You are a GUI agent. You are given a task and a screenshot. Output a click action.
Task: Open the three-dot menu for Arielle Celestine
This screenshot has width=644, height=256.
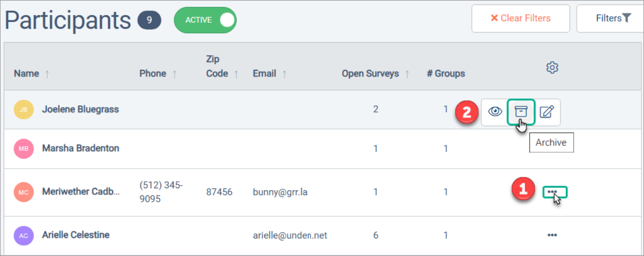pos(553,235)
